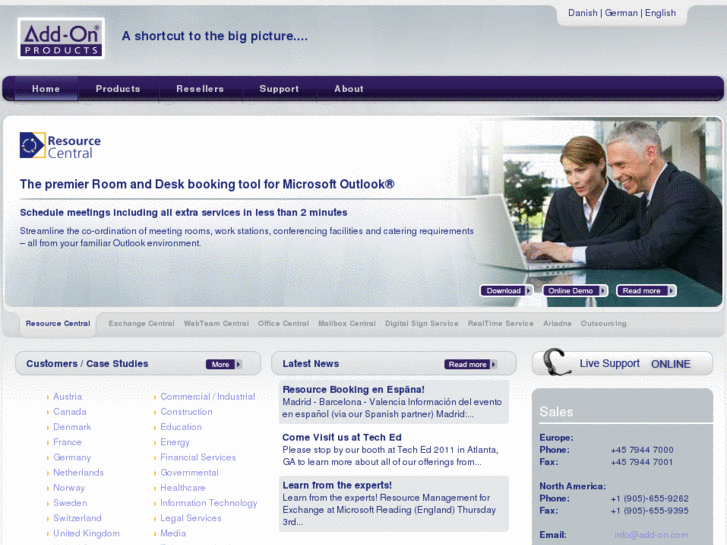Click the Live Support headset icon
The width and height of the screenshot is (727, 545).
[x=556, y=362]
